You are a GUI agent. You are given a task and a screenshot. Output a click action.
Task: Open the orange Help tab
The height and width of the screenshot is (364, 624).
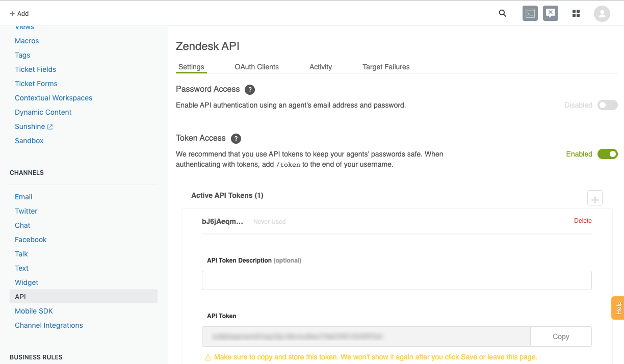[618, 308]
